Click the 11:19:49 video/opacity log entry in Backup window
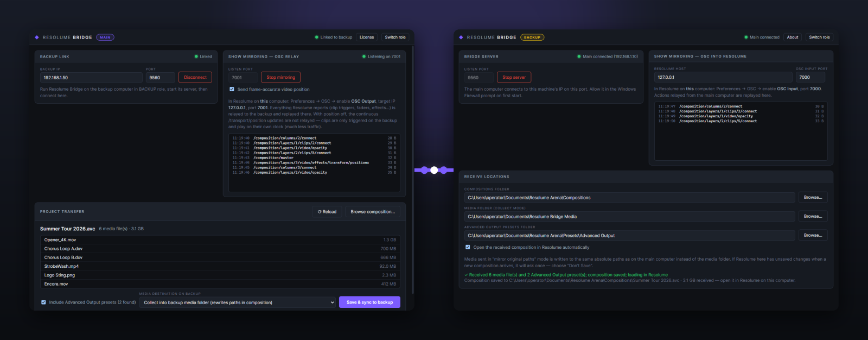Screen dimensions: 868x340 pos(741,116)
